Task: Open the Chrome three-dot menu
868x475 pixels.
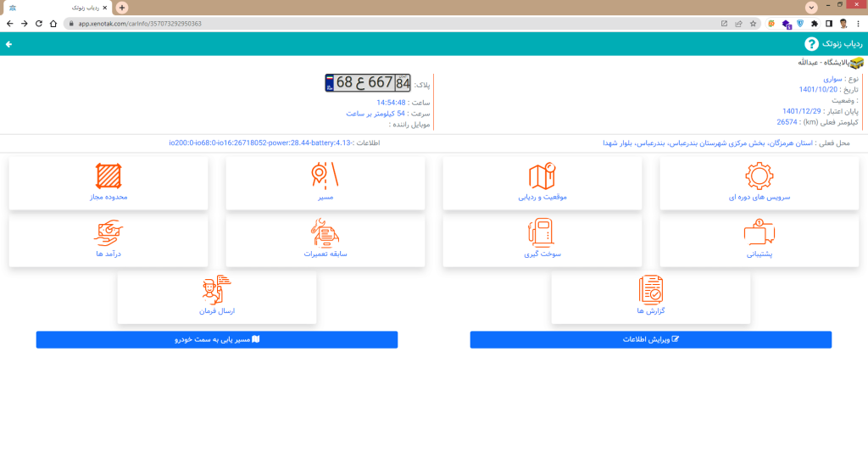Action: [858, 24]
